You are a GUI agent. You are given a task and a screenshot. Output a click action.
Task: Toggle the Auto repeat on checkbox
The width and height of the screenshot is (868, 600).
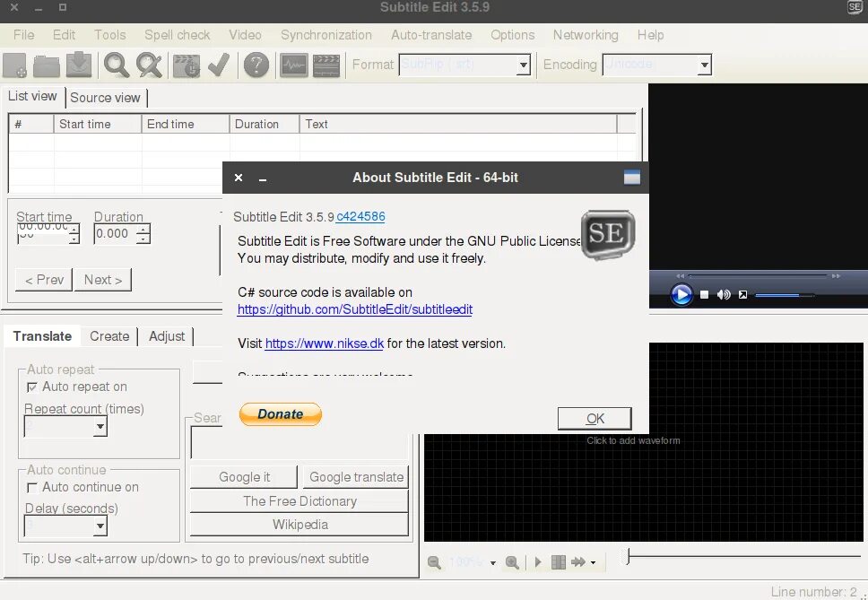point(32,387)
